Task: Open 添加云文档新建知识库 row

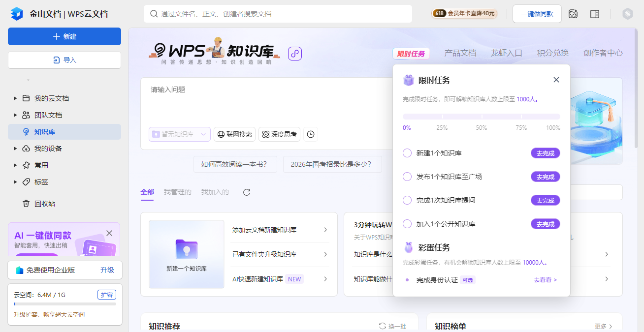Action: pos(280,230)
